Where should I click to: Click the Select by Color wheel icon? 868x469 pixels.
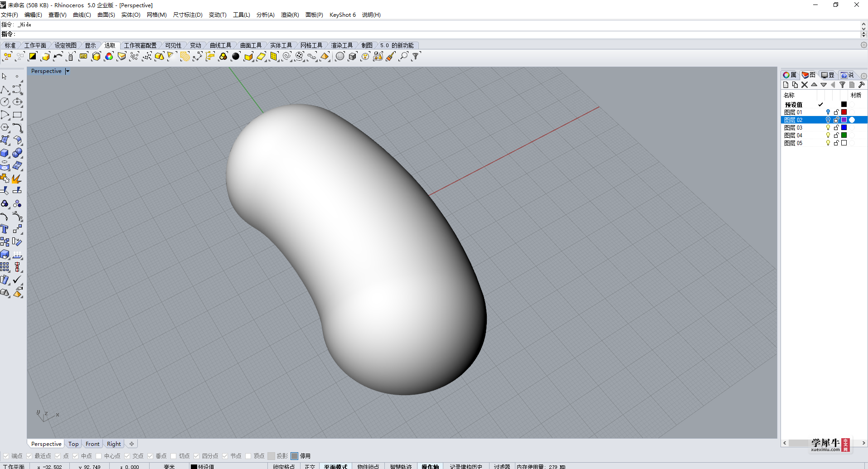[109, 56]
